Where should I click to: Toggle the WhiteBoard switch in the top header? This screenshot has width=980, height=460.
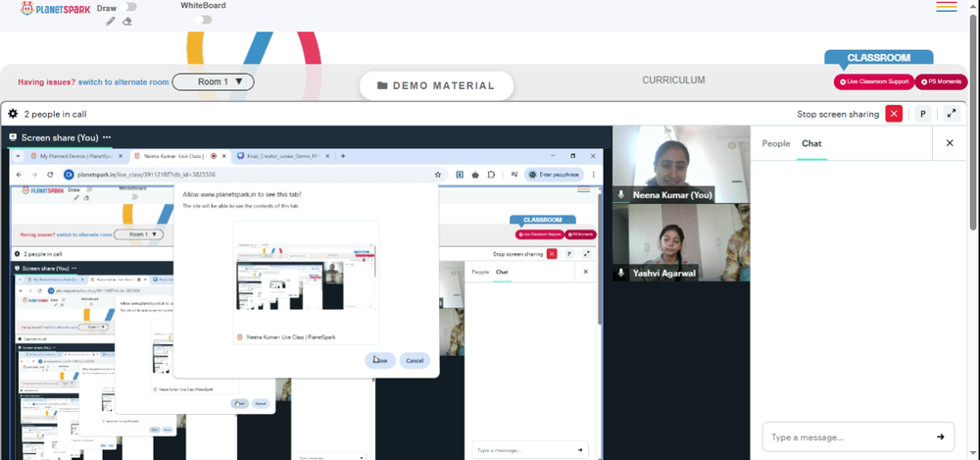[x=203, y=20]
